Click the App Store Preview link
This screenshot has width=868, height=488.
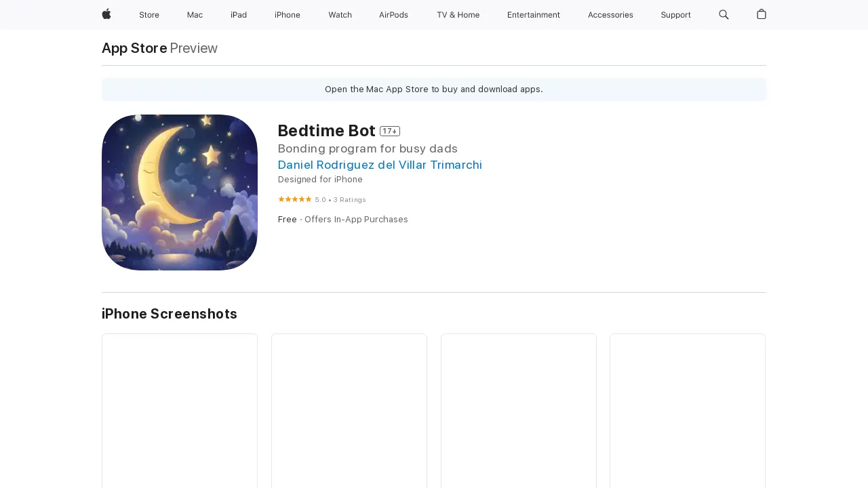tap(134, 48)
